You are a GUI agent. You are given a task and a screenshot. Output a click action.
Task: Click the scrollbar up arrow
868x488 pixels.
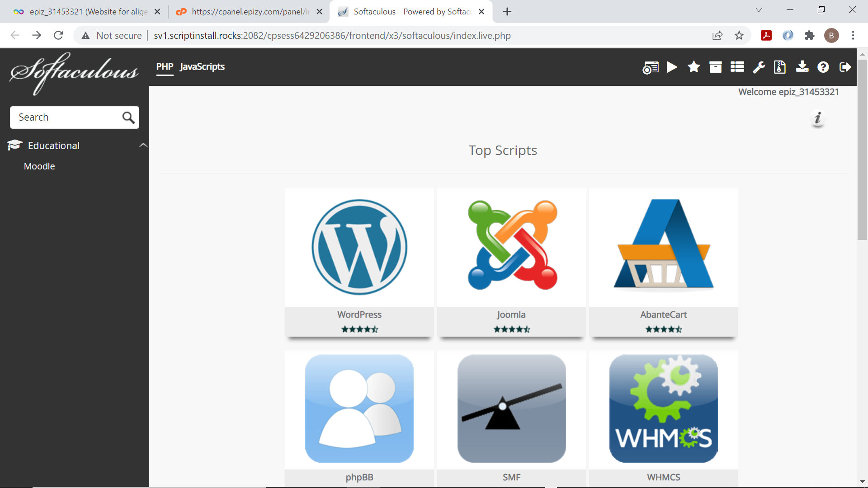tap(862, 54)
